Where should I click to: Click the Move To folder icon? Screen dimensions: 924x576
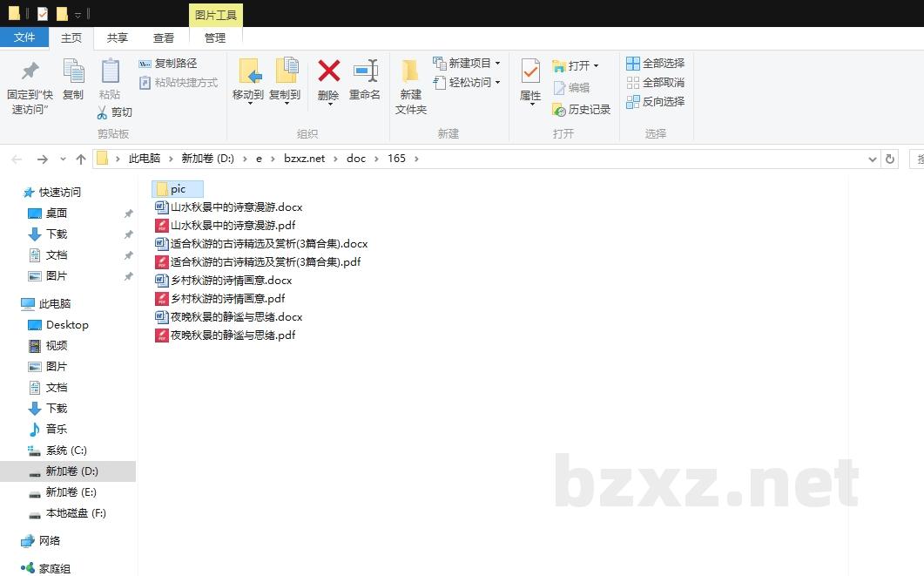point(248,71)
